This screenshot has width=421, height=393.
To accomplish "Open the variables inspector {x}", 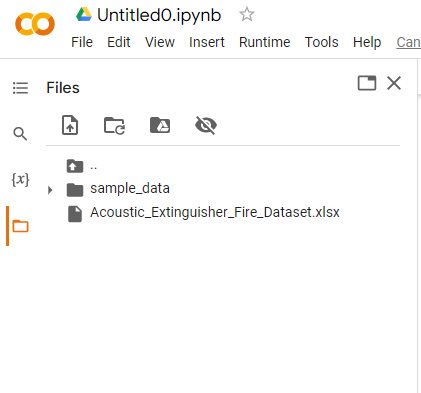I will point(20,180).
